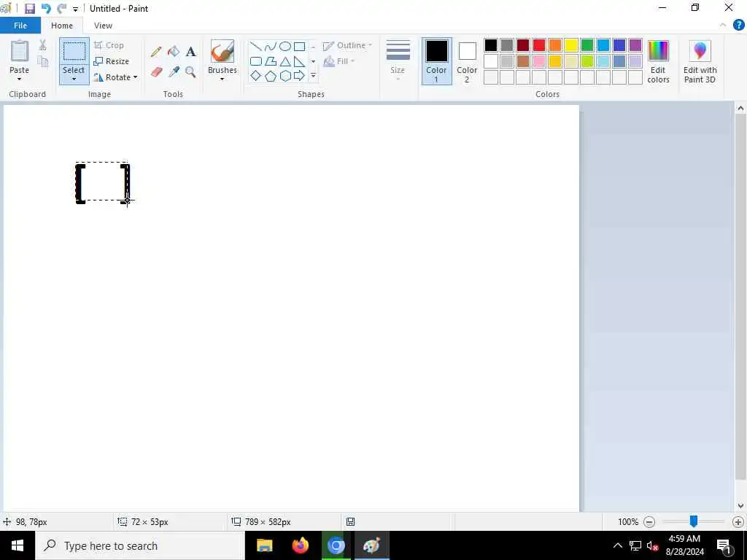747x560 pixels.
Task: Zoom in with the plus button
Action: point(738,522)
